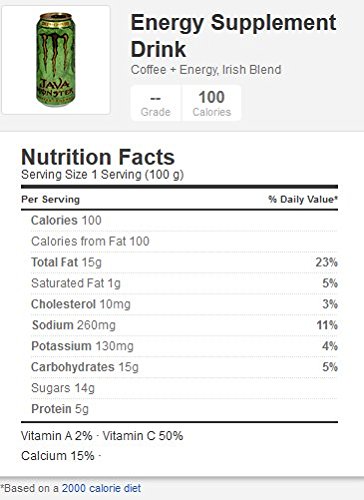This screenshot has width=364, height=500.
Task: Click the Calories 100 row
Action: (184, 220)
